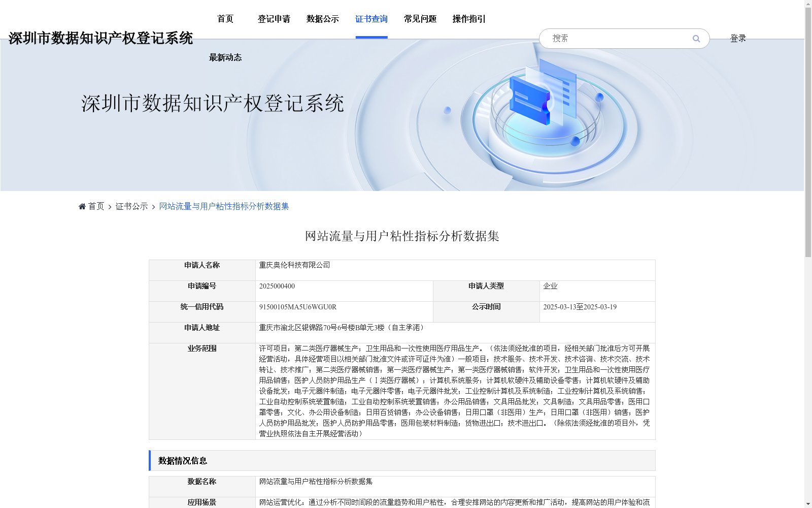Open the 常见问题 menu item
This screenshot has height=508, width=812.
(420, 19)
